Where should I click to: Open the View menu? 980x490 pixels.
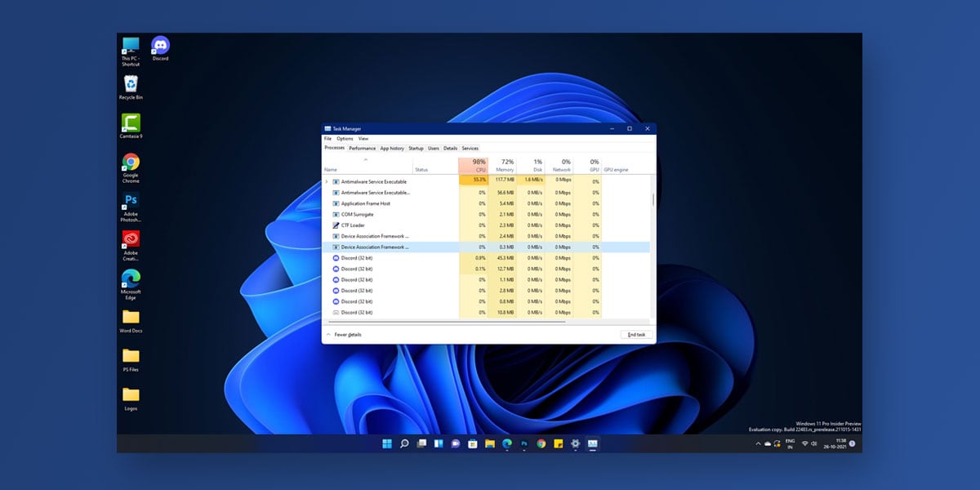coord(363,139)
